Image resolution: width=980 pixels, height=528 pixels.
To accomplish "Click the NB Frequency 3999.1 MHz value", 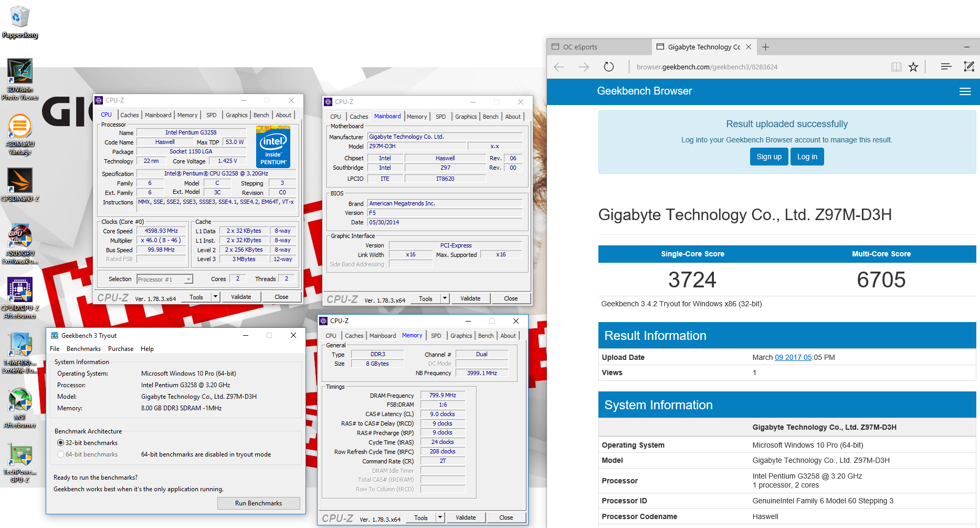I will point(481,373).
